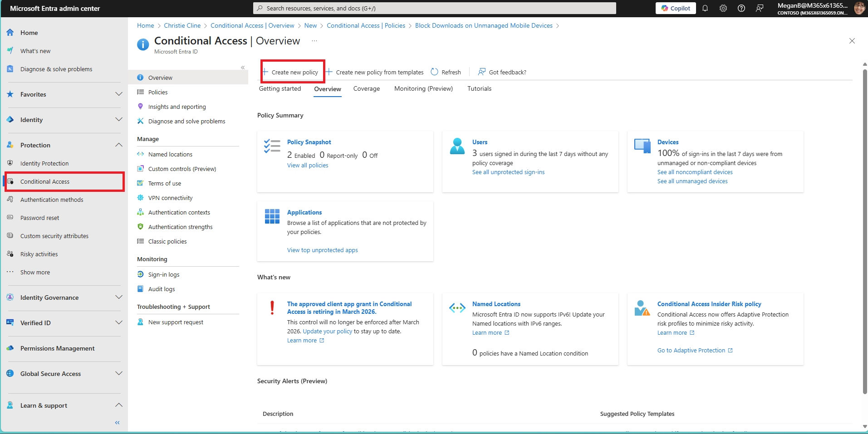Click the Risky activities icon
The image size is (868, 434).
click(10, 254)
